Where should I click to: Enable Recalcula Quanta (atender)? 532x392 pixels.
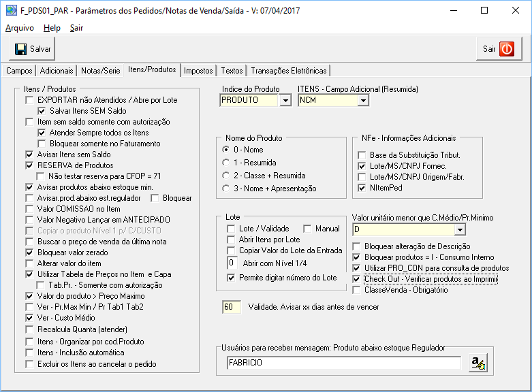(x=29, y=329)
